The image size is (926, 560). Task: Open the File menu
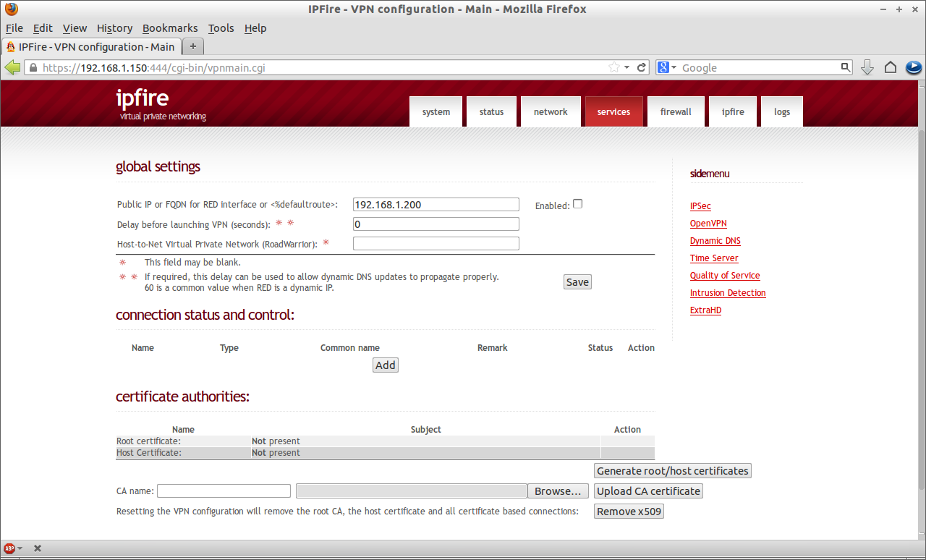point(14,28)
